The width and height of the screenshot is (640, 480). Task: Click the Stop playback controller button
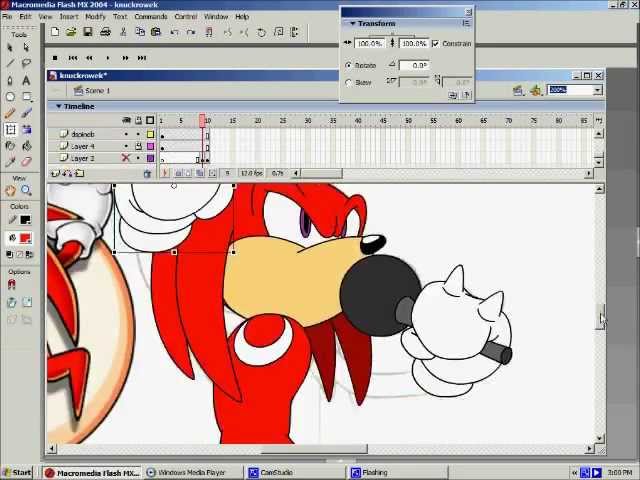coord(55,58)
